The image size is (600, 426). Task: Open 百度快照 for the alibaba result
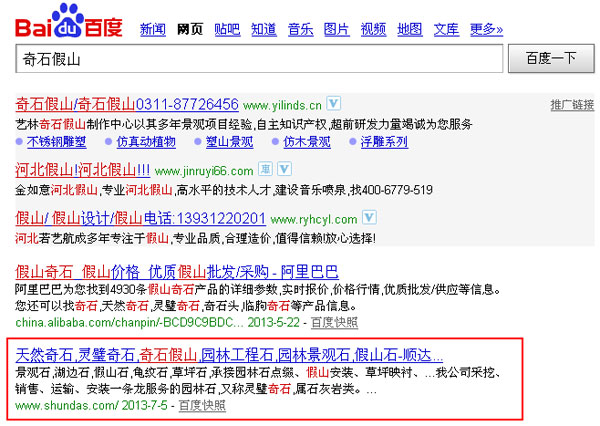[x=334, y=323]
